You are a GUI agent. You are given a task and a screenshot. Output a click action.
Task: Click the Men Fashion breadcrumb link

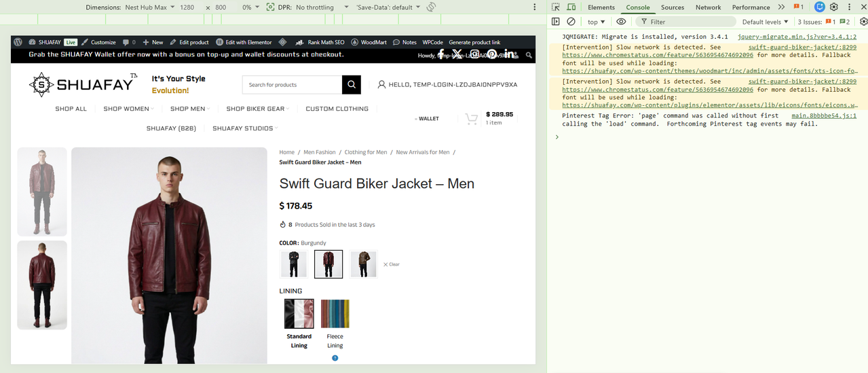pyautogui.click(x=320, y=152)
